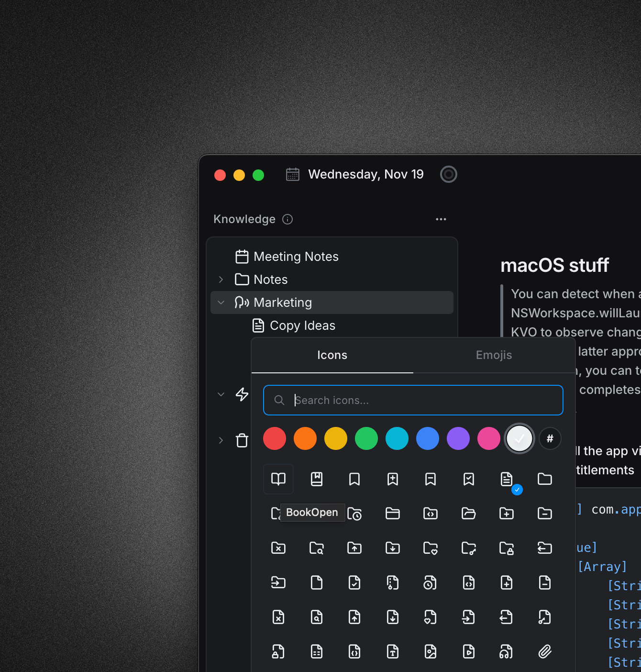The image size is (641, 672).
Task: Select the BookOpen icon in grid
Action: coord(278,479)
